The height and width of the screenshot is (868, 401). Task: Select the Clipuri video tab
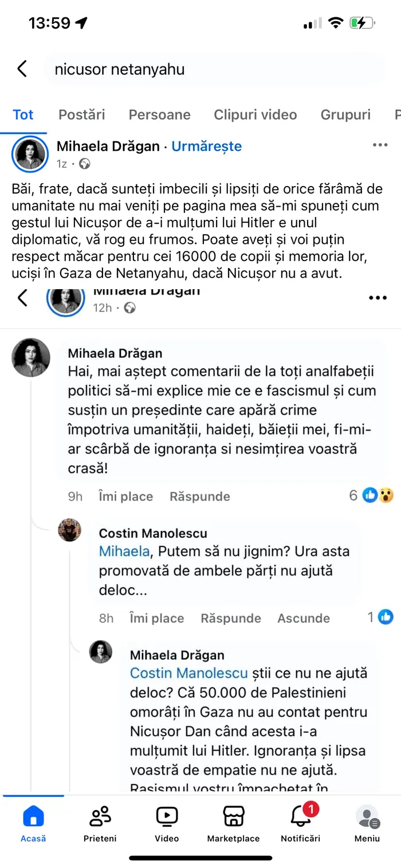coord(255,115)
